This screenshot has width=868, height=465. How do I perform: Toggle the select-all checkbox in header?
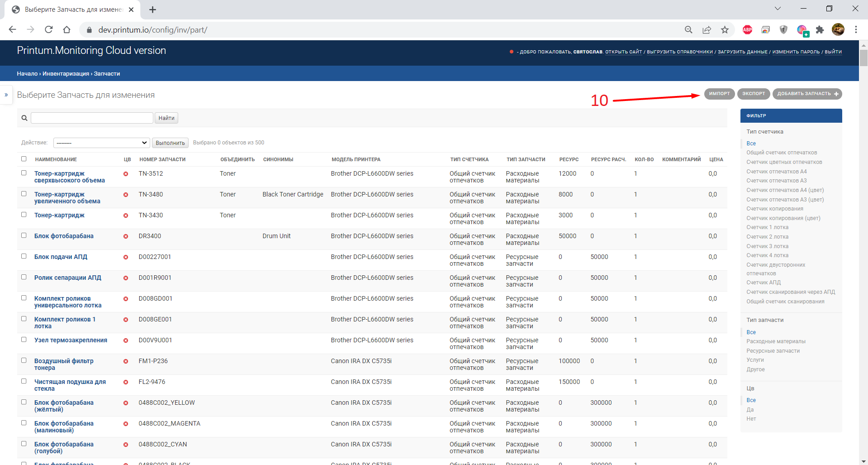point(24,159)
